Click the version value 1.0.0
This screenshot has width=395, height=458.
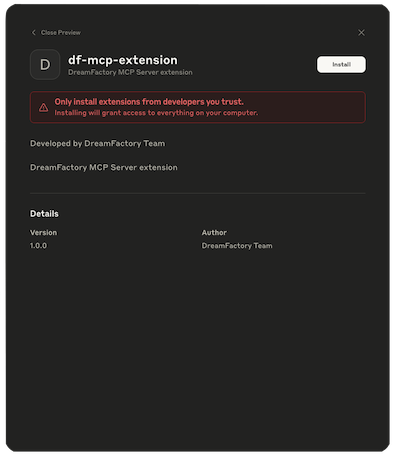38,246
